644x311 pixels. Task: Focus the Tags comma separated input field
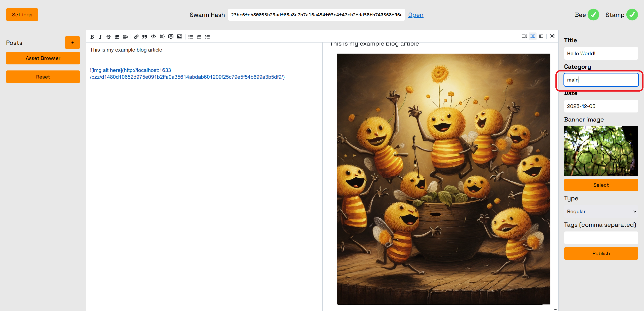[x=601, y=238]
